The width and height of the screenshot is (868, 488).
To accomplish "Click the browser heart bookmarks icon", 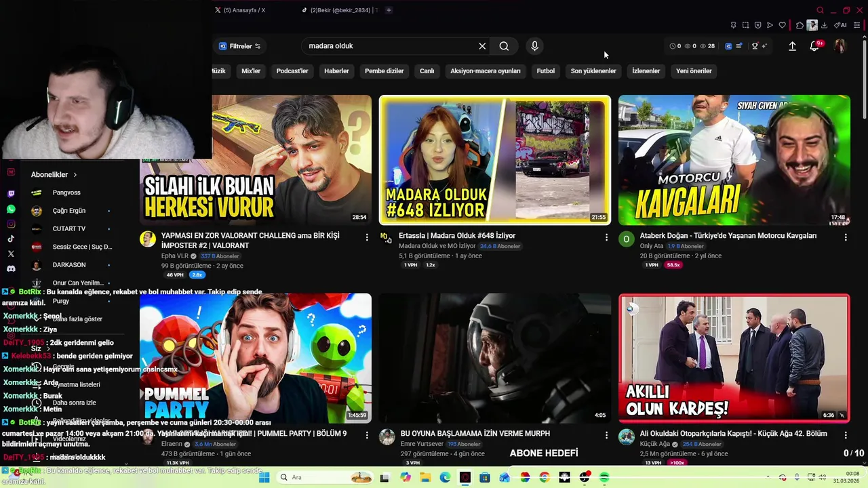I will (x=782, y=25).
